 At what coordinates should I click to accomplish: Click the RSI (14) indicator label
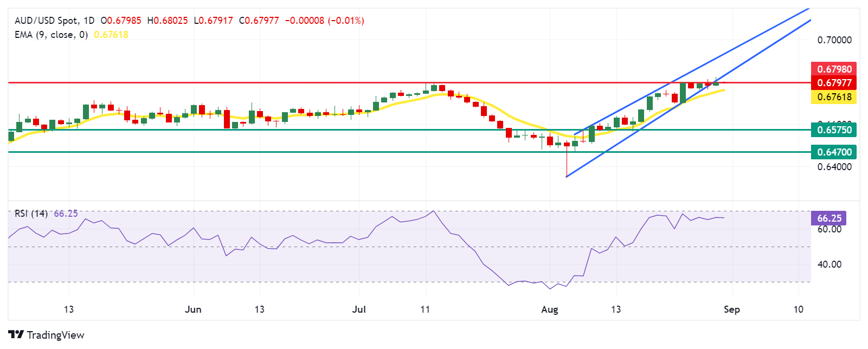pyautogui.click(x=31, y=214)
